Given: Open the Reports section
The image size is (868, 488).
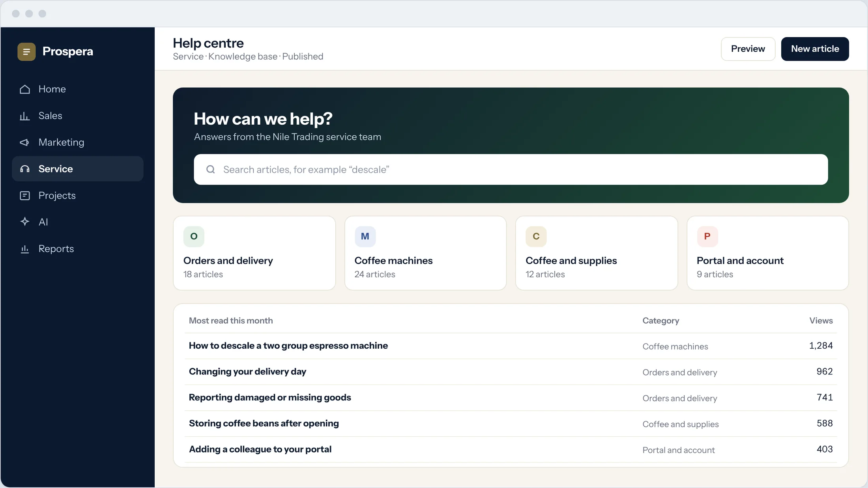Looking at the screenshot, I should tap(78, 249).
